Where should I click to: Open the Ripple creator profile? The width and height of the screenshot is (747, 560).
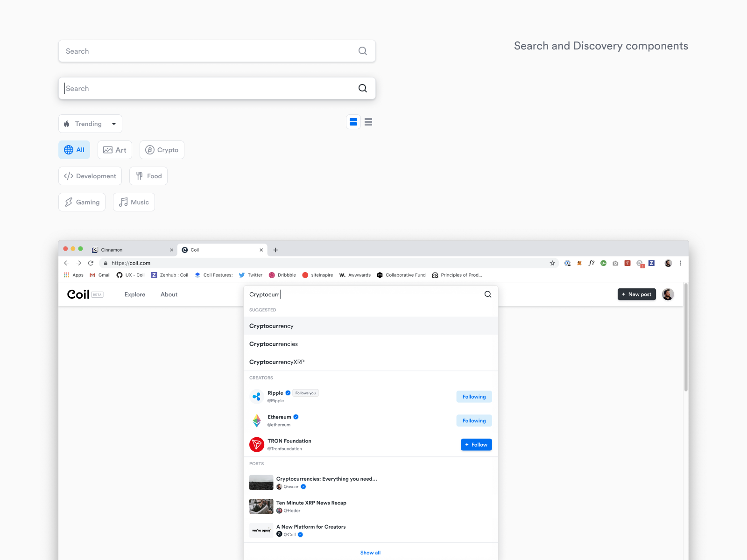point(275,393)
